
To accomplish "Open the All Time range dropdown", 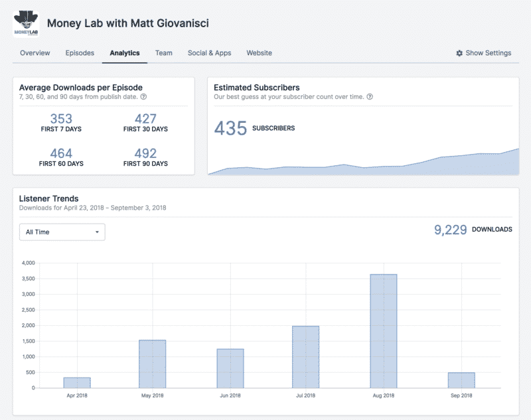I will (62, 232).
